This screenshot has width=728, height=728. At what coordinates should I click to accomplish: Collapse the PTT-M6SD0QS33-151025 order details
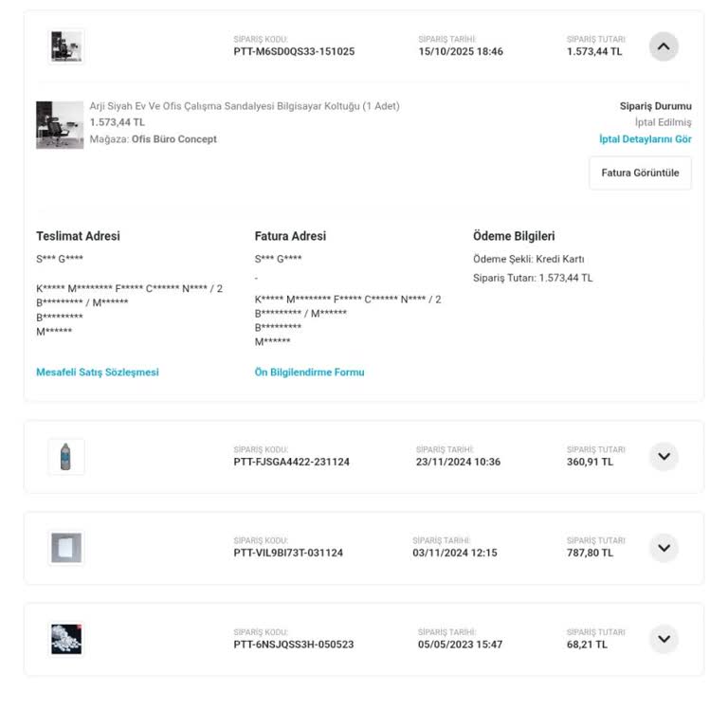[664, 45]
